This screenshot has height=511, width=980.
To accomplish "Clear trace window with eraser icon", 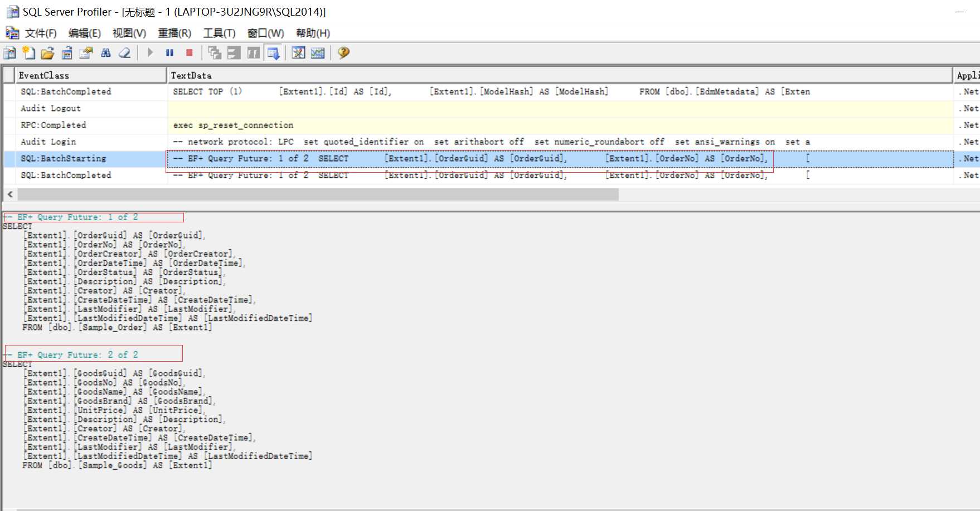I will click(125, 53).
